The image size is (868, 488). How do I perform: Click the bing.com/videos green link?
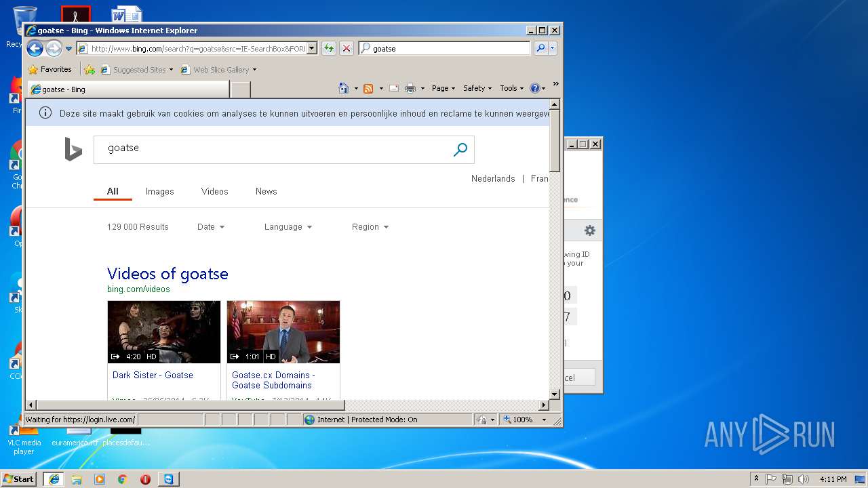(x=138, y=289)
